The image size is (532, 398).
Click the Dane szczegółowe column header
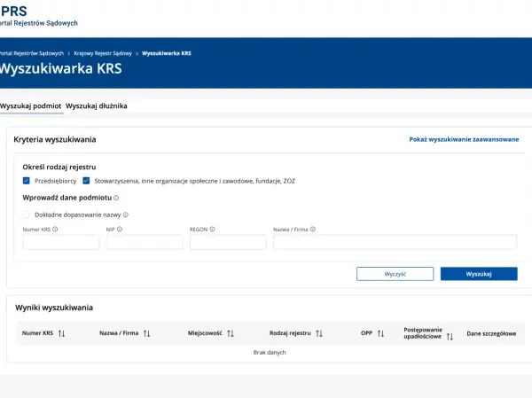(x=491, y=333)
